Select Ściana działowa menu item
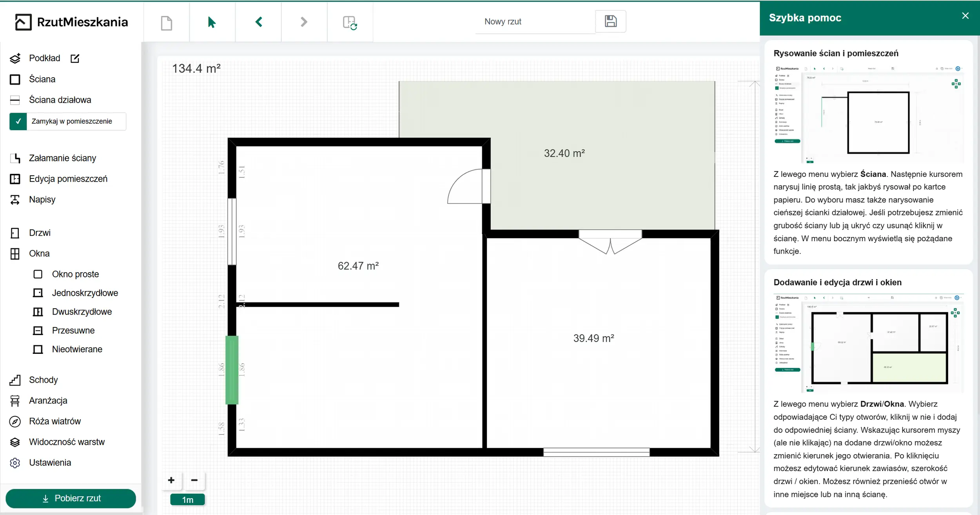This screenshot has width=980, height=515. point(60,100)
